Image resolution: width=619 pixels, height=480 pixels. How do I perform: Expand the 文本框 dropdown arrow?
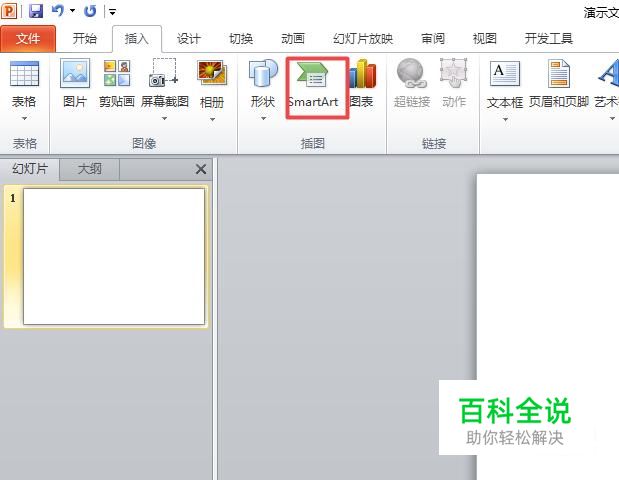[505, 119]
